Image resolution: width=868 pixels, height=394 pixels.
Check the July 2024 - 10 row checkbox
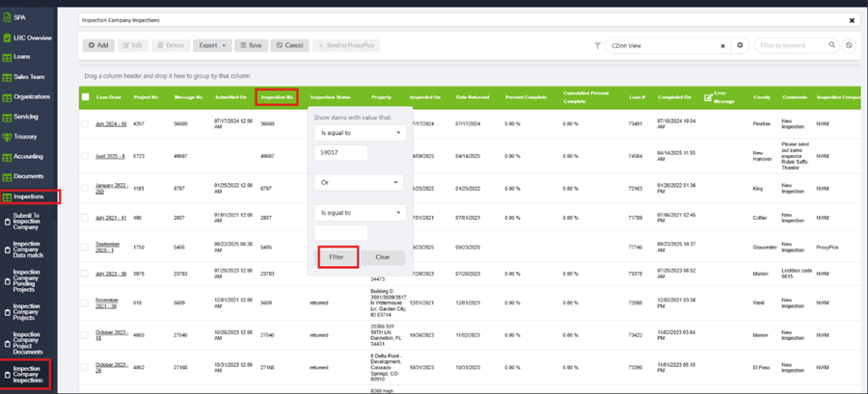click(x=85, y=123)
